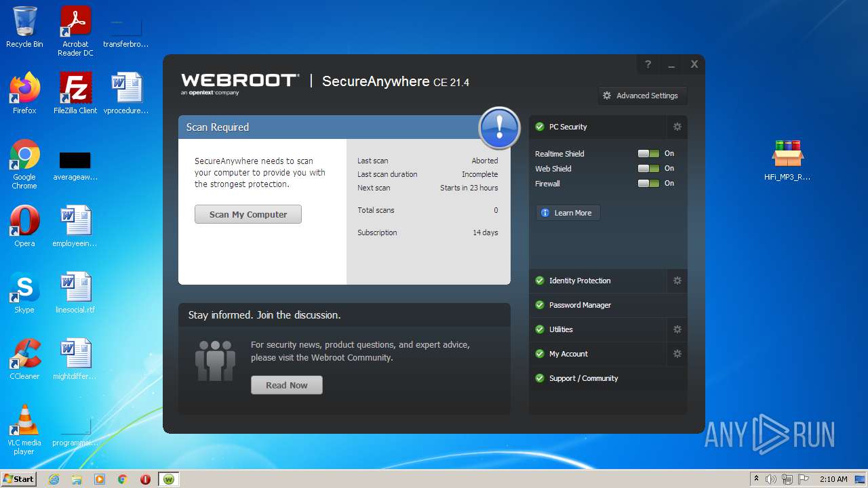Click the green check beside My Account
Image resolution: width=868 pixels, height=488 pixels.
(540, 354)
